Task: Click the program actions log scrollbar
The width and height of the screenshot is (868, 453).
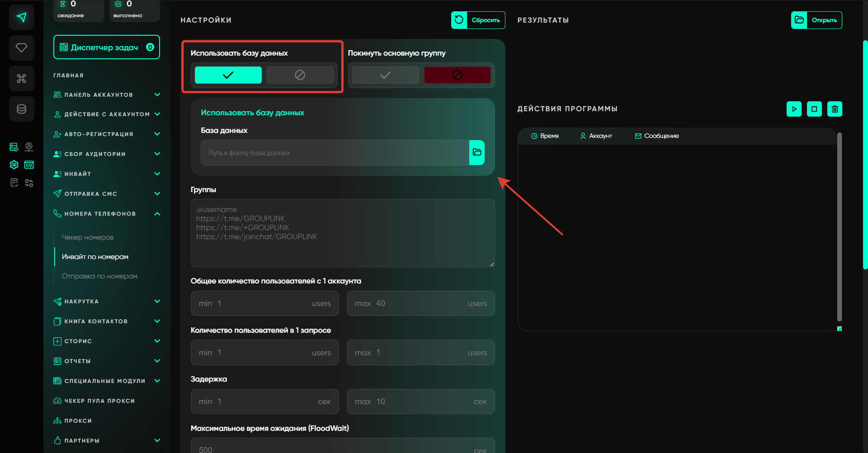Action: (839, 226)
